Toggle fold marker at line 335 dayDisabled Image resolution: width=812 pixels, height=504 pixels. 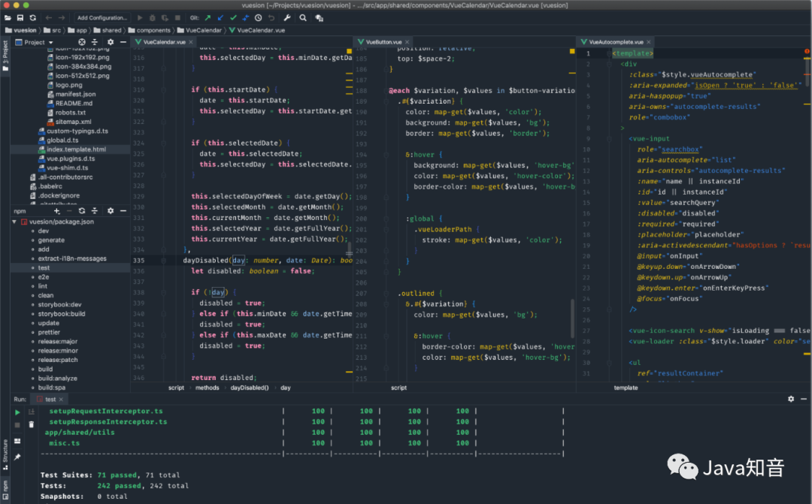[163, 261]
